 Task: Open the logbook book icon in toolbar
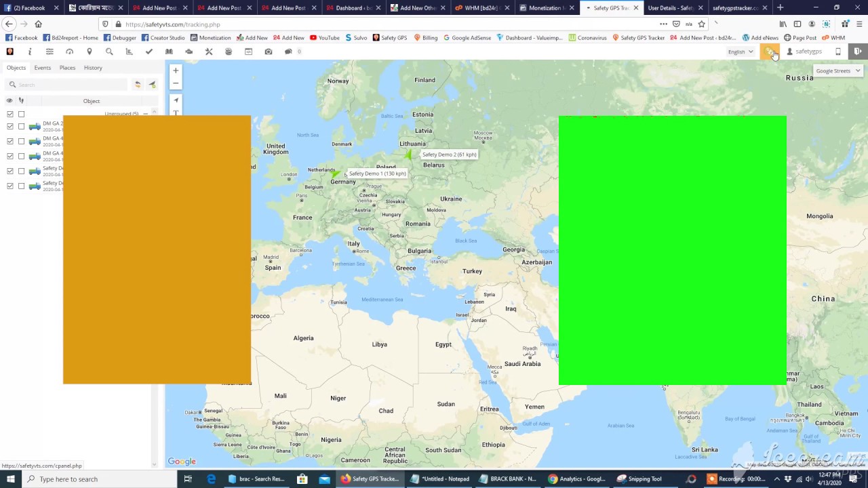[169, 52]
